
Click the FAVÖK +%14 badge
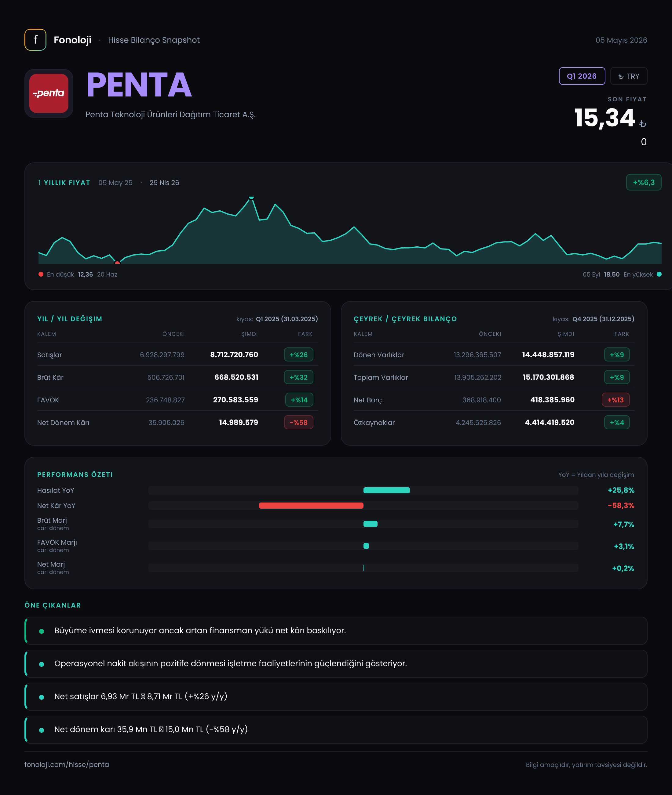(299, 400)
